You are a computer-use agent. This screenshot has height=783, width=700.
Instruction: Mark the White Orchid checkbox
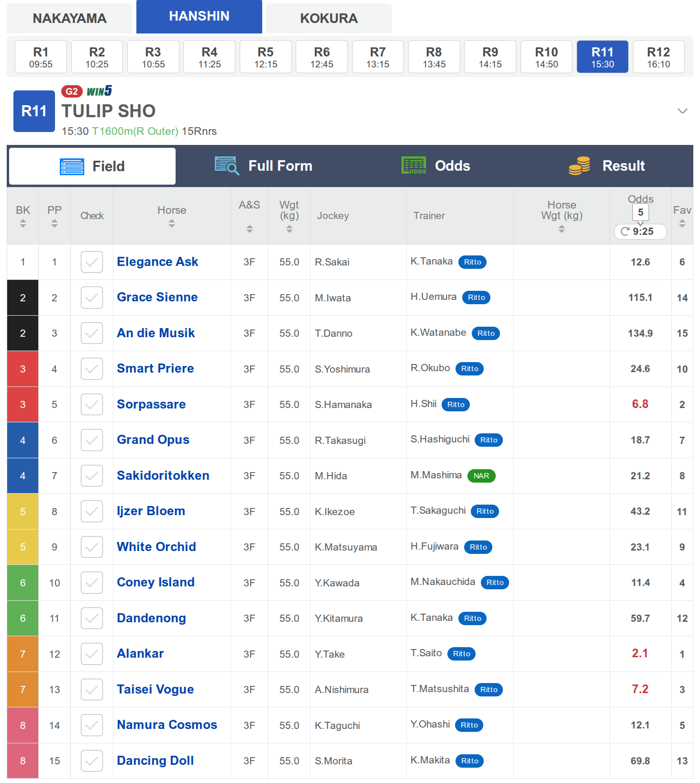[x=92, y=547]
